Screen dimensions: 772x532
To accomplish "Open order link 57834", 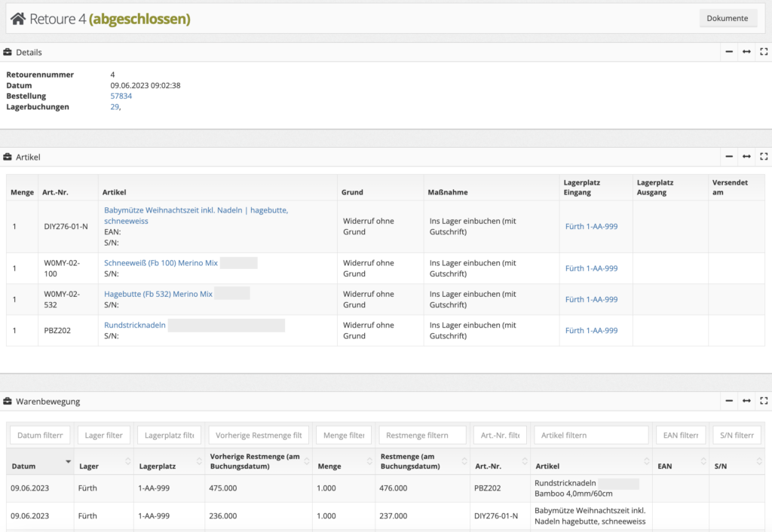I will point(121,96).
